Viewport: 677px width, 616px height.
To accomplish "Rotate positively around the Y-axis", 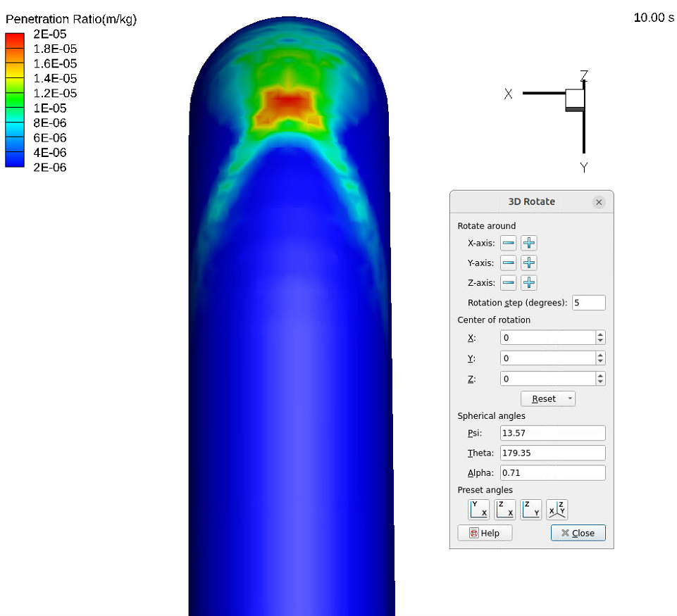I will coord(529,263).
